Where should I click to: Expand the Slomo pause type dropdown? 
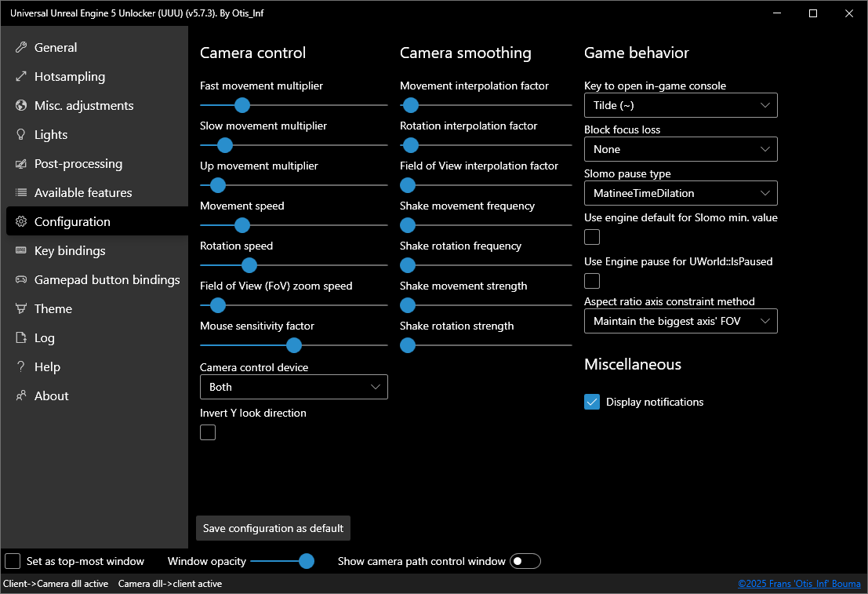681,193
